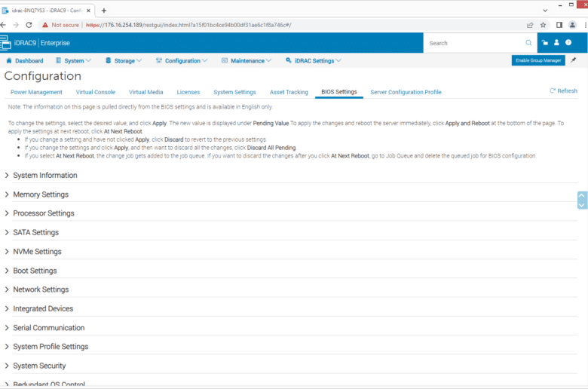The height and width of the screenshot is (389, 588).
Task: Go forward in the browser
Action: coord(16,25)
